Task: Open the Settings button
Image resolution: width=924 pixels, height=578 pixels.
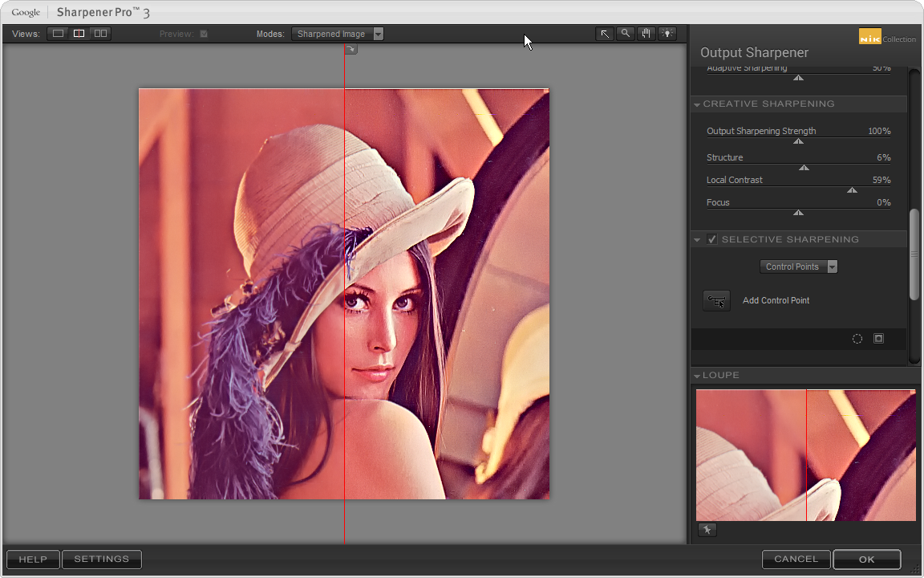Action: 101,559
